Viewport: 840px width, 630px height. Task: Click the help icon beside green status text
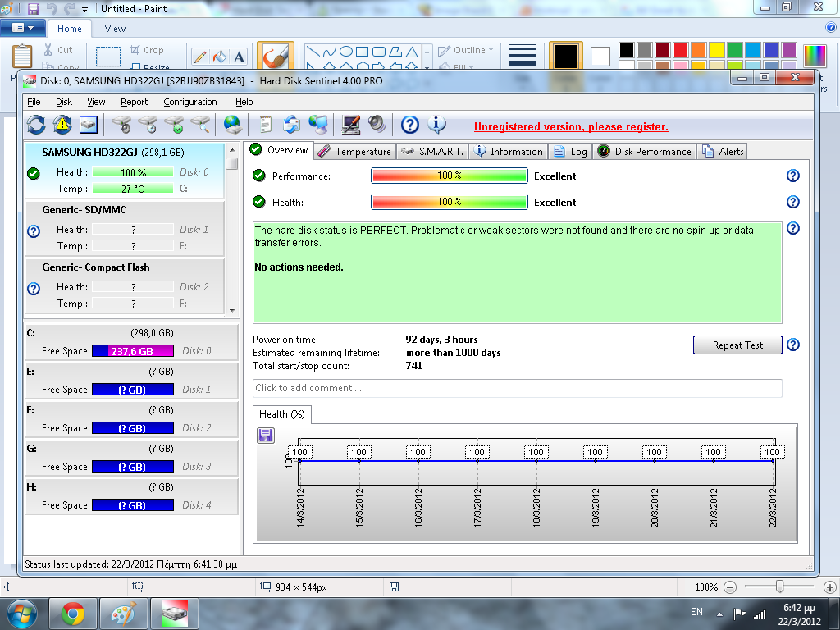[793, 228]
